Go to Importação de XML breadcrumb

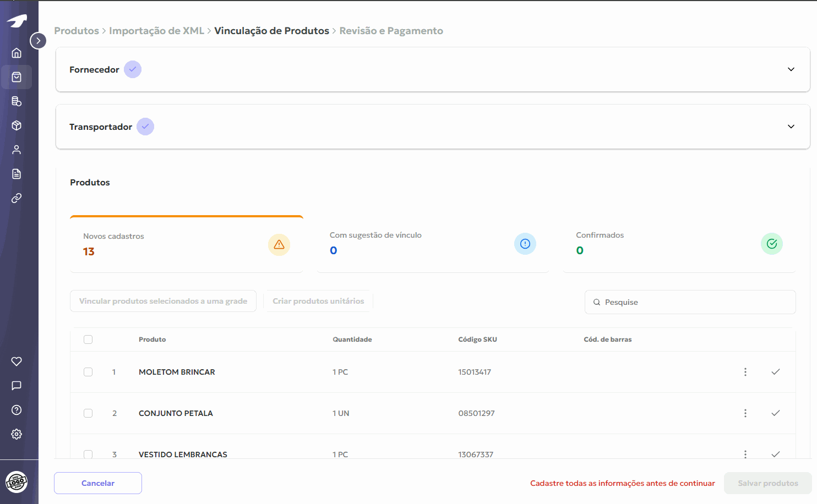point(156,31)
